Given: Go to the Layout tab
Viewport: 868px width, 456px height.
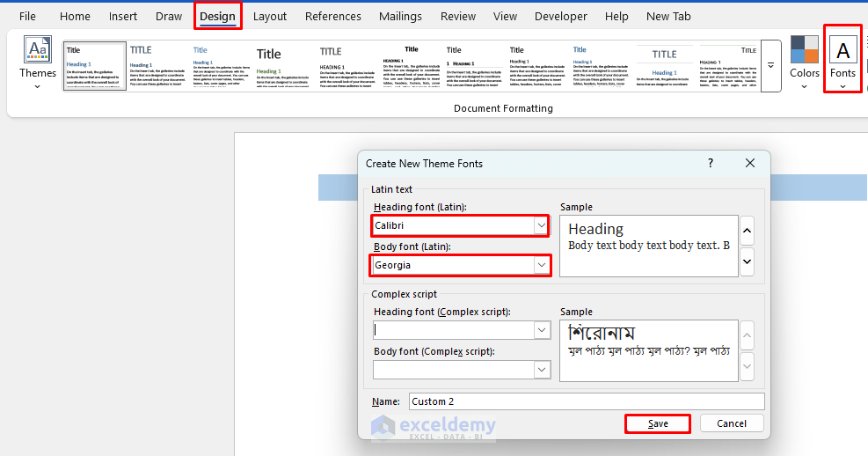Looking at the screenshot, I should click(x=270, y=17).
